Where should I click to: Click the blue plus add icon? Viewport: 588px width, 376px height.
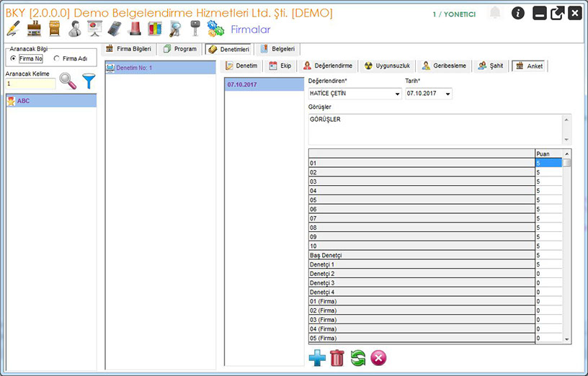coord(317,357)
